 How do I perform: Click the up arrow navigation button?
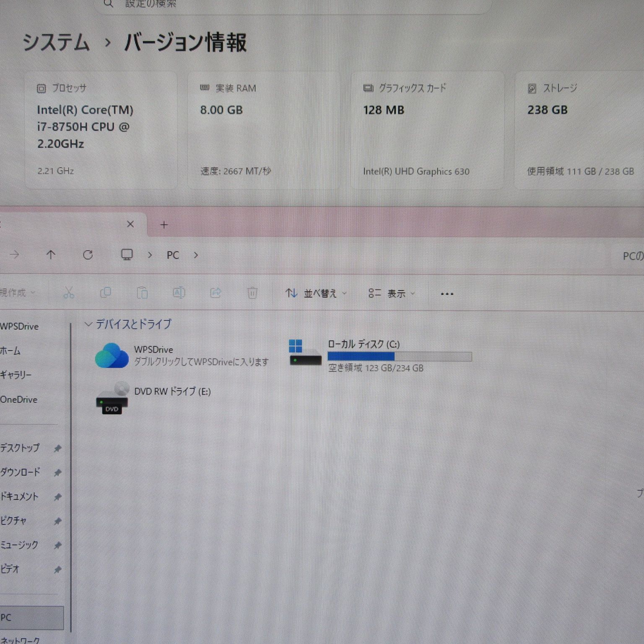coord(51,255)
